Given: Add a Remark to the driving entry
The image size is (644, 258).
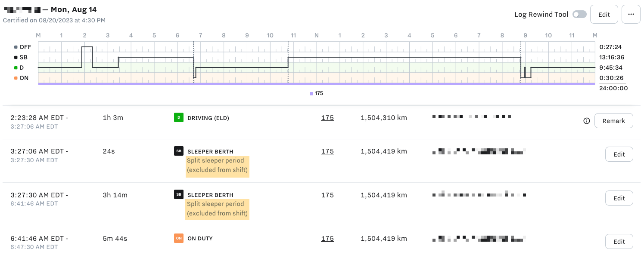Looking at the screenshot, I should tap(613, 121).
